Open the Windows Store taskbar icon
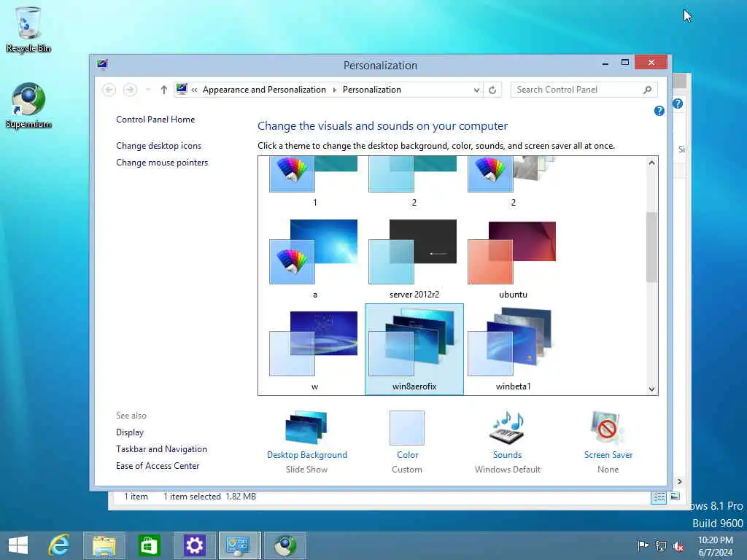The width and height of the screenshot is (747, 560). 149,545
